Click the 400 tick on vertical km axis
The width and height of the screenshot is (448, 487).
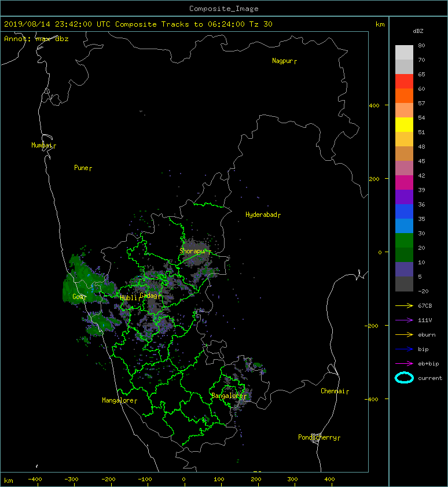coord(374,106)
